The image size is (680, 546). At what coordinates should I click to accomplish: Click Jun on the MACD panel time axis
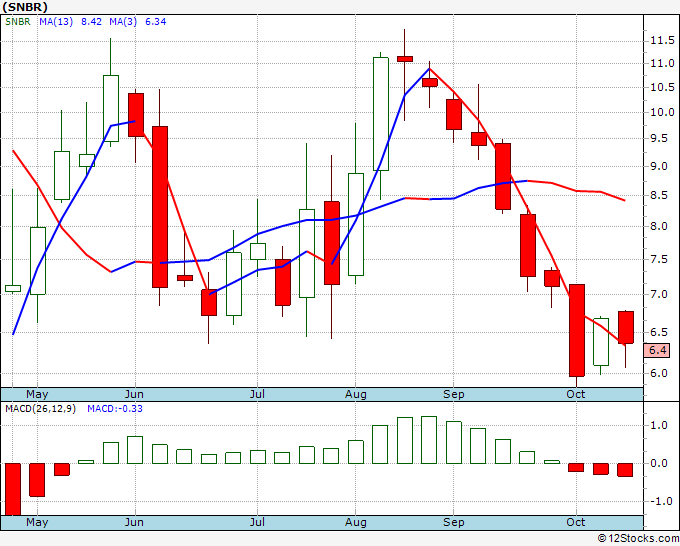(134, 522)
